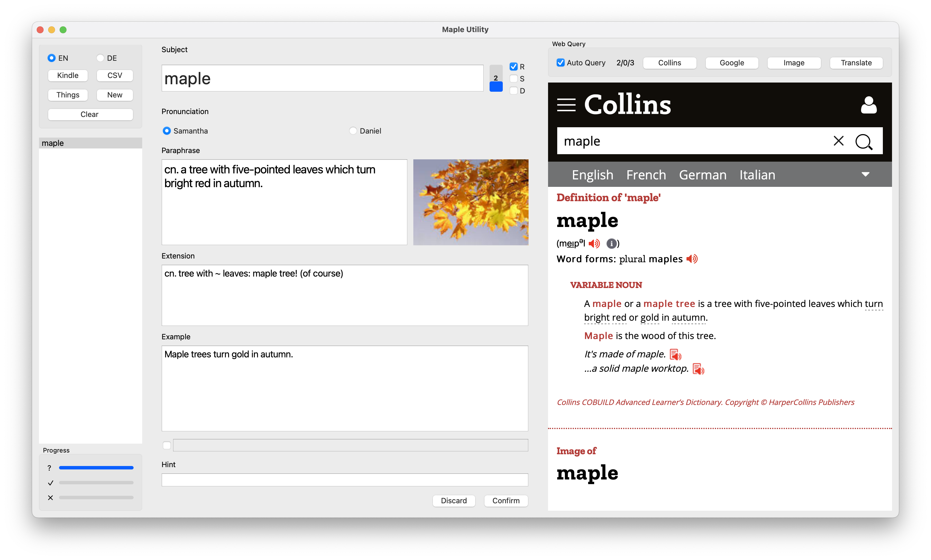Click the Clear list icon
This screenshot has width=931, height=560.
(x=89, y=114)
